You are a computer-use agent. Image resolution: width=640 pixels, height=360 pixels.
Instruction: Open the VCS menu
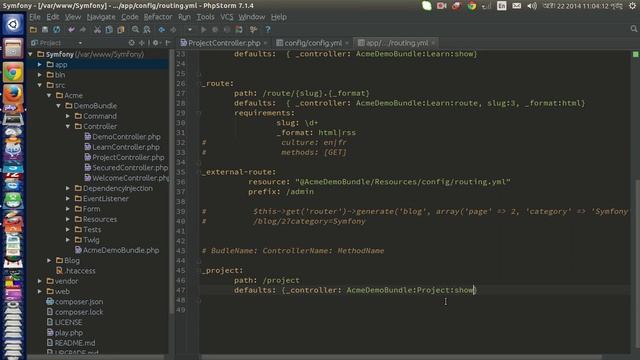click(227, 17)
